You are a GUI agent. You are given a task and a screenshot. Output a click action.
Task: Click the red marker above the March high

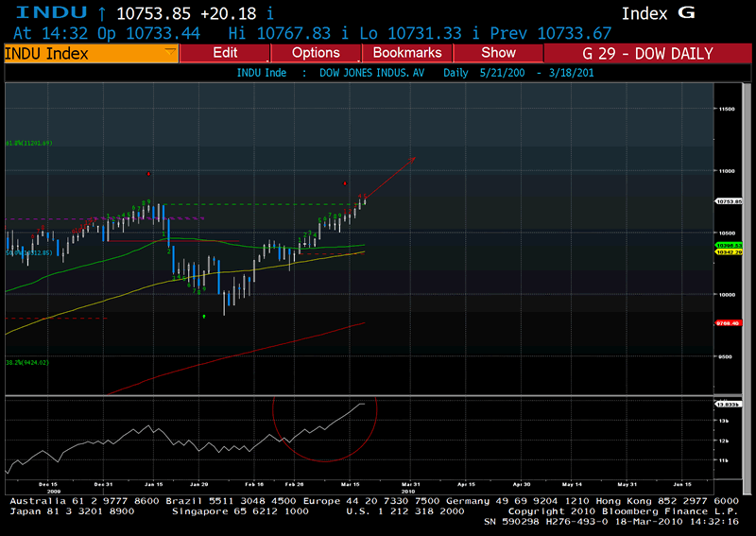coord(345,182)
